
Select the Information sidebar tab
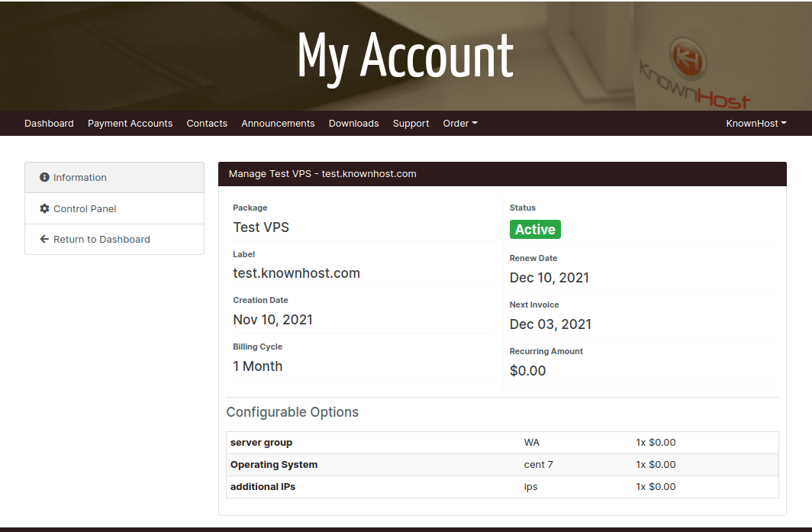tap(114, 177)
